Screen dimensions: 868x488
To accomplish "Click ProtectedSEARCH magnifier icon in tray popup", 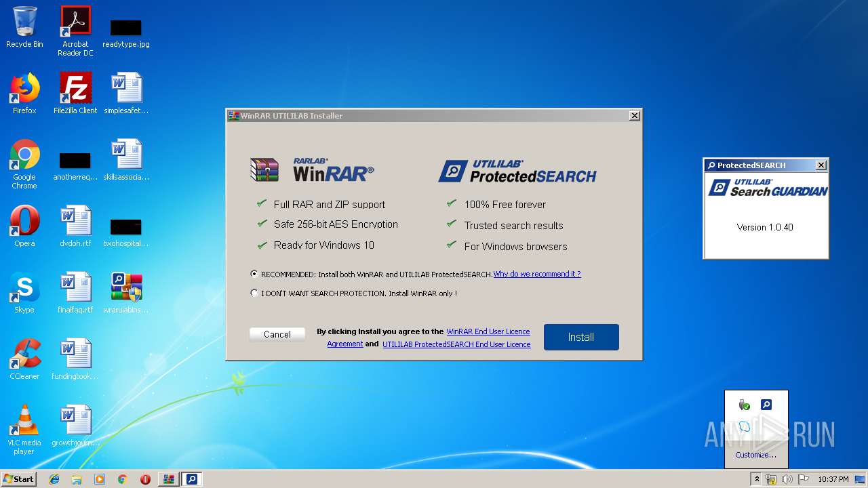I will coord(766,405).
